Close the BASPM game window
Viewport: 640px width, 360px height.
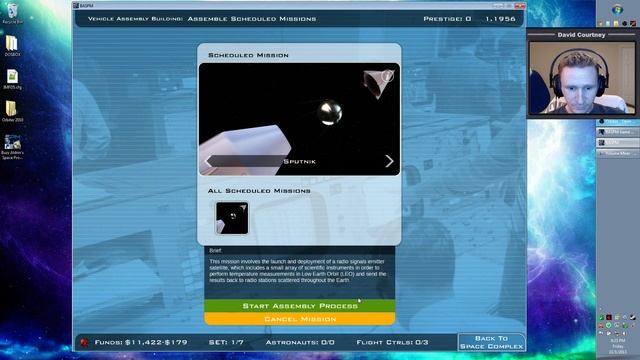[520, 5]
